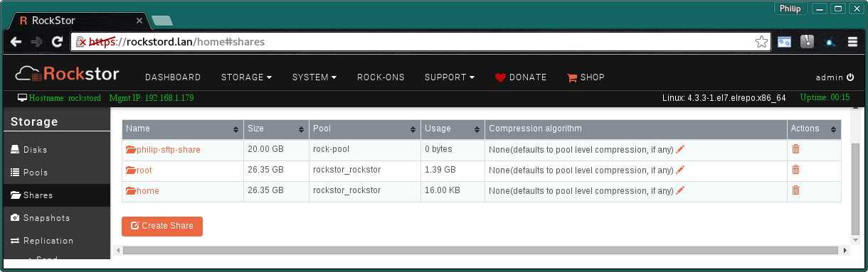Expand the System dropdown menu
Screen dimensions: 868x272
(x=314, y=77)
